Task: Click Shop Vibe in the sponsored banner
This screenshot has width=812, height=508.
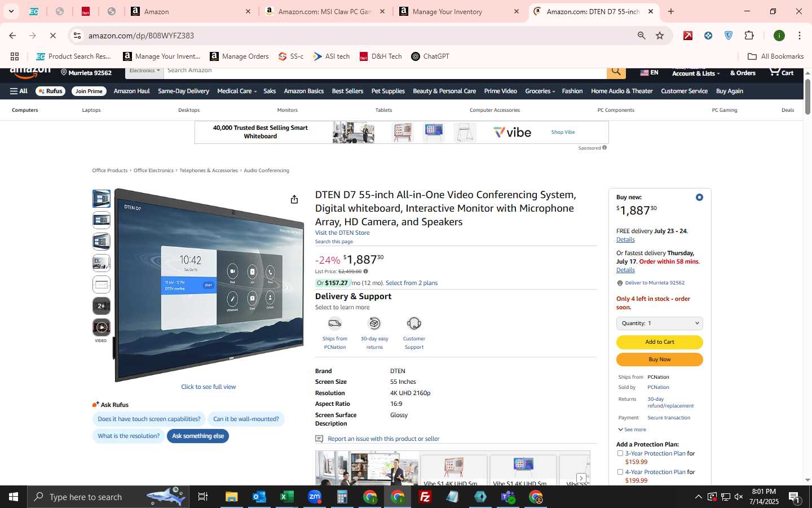Action: point(563,132)
